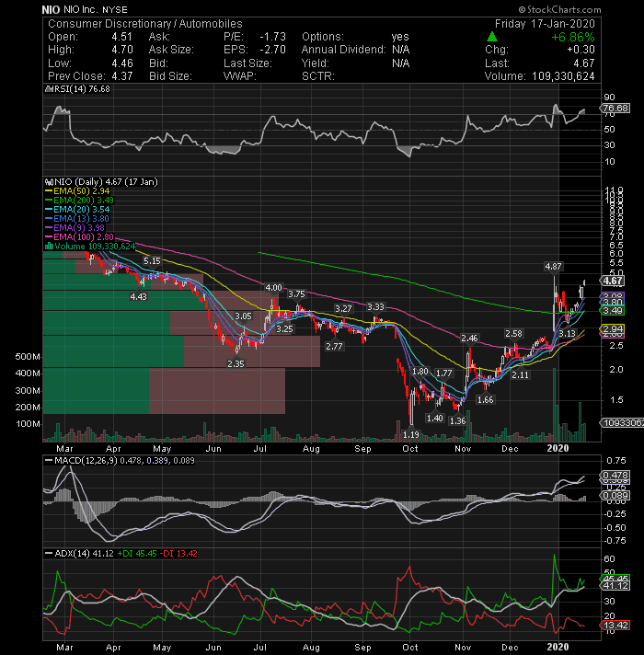The height and width of the screenshot is (655, 644).
Task: Click the EMA(200) 3.49 legend entry
Action: (x=80, y=201)
